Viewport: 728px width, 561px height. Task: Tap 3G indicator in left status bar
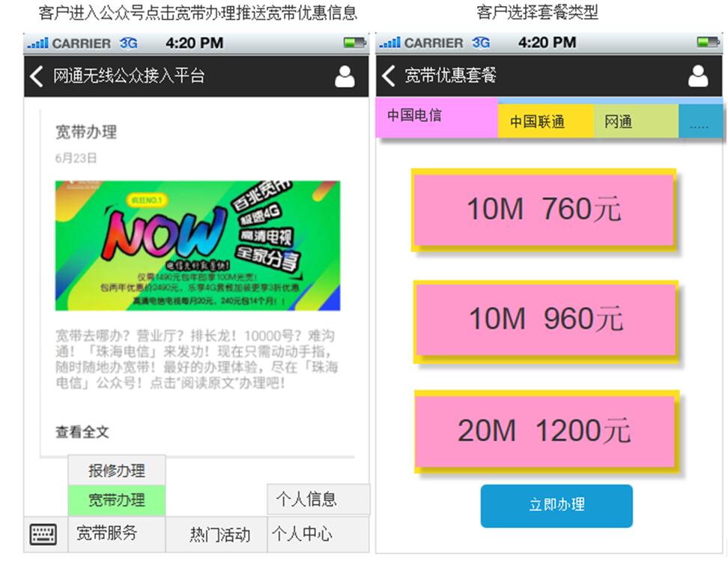click(128, 43)
